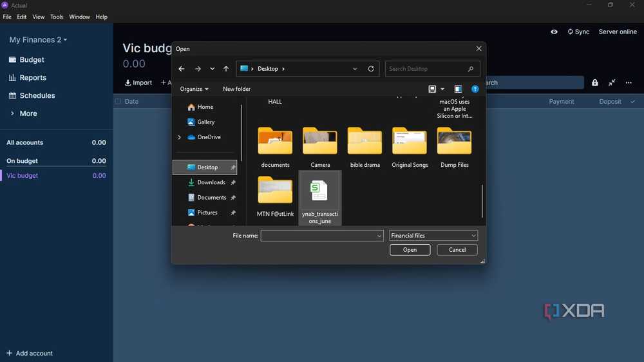Click the refresh icon in address bar
644x362 pixels.
click(371, 69)
